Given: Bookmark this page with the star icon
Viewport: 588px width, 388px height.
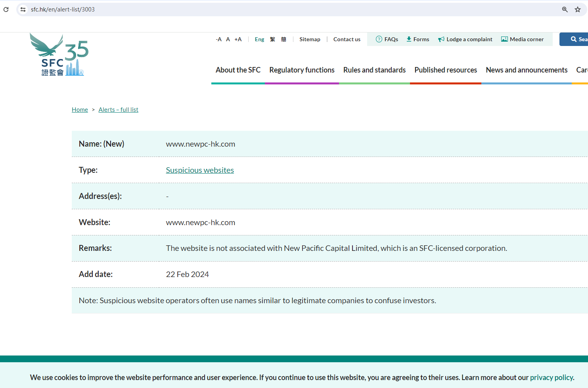Looking at the screenshot, I should 578,10.
